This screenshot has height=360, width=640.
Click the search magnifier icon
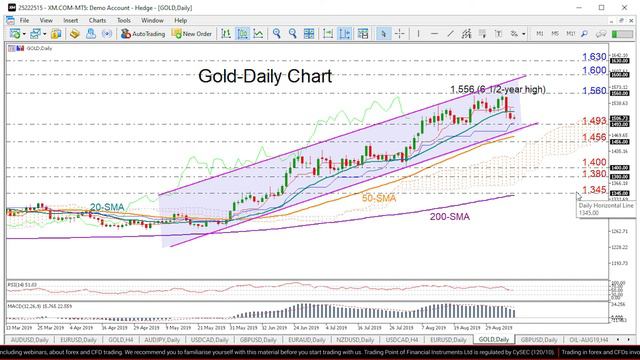(x=584, y=34)
